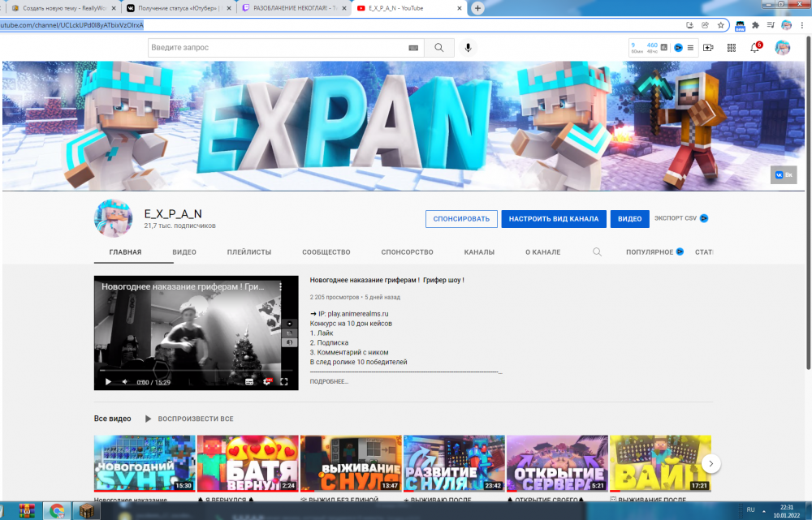Open ВАЙП thumbnail 17:21

coord(660,463)
